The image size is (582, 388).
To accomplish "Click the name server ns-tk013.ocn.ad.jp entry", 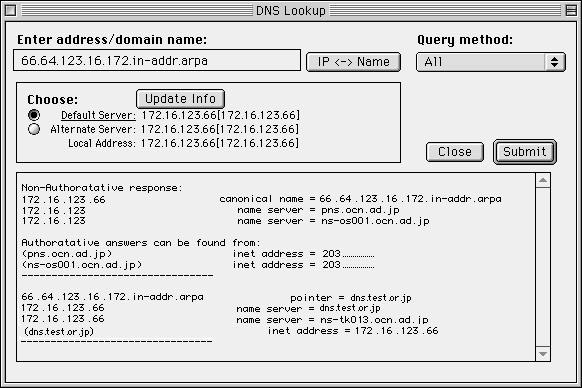I will pos(332,320).
